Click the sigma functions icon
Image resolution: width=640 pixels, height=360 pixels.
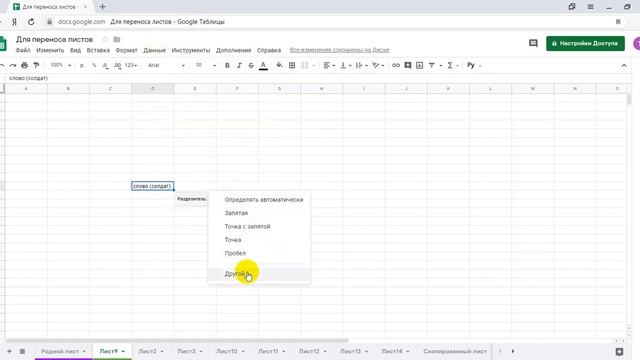click(x=450, y=65)
